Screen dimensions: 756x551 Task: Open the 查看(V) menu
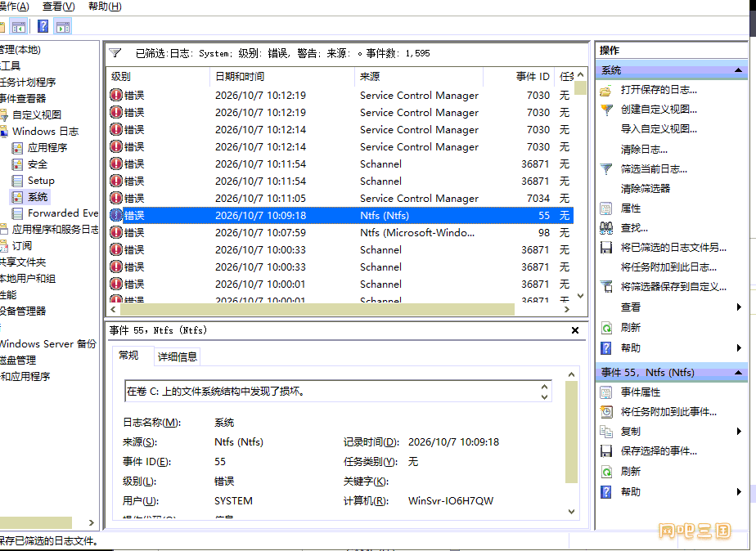[58, 7]
